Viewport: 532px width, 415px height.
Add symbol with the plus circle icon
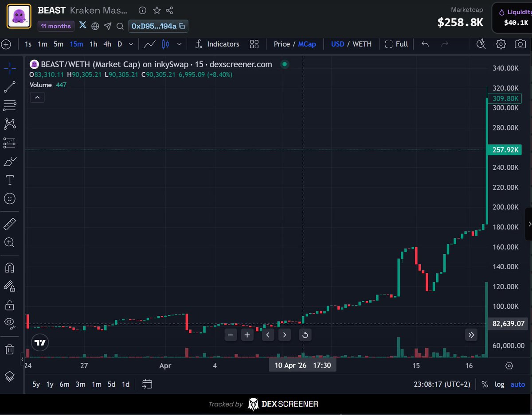[6, 44]
